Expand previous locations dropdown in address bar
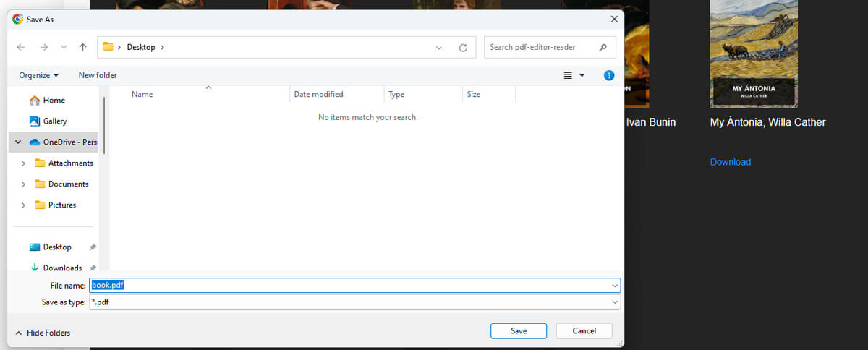The image size is (868, 350). [438, 48]
